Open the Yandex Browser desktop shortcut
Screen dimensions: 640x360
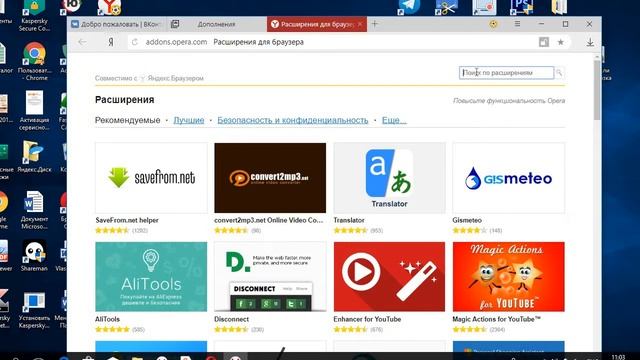pyautogui.click(x=109, y=7)
